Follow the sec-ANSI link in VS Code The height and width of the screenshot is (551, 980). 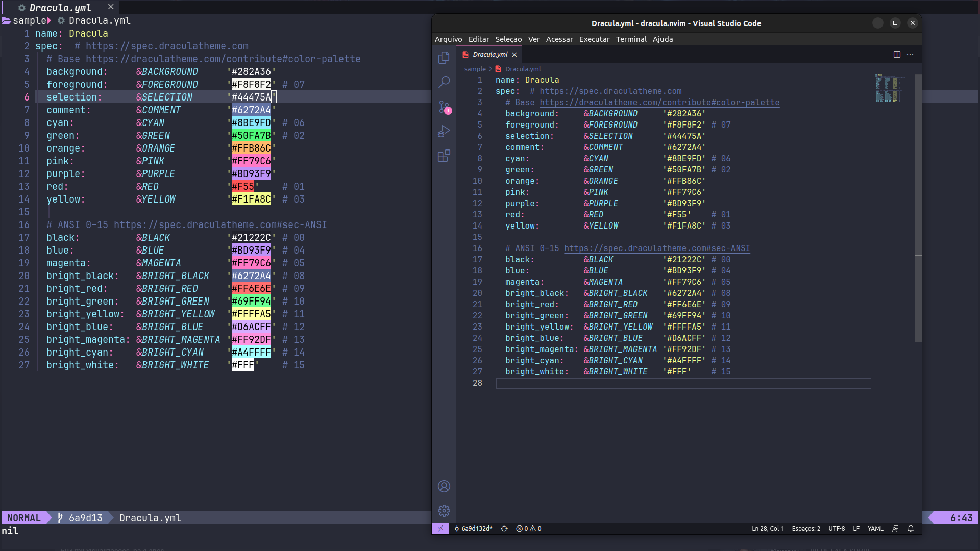657,248
